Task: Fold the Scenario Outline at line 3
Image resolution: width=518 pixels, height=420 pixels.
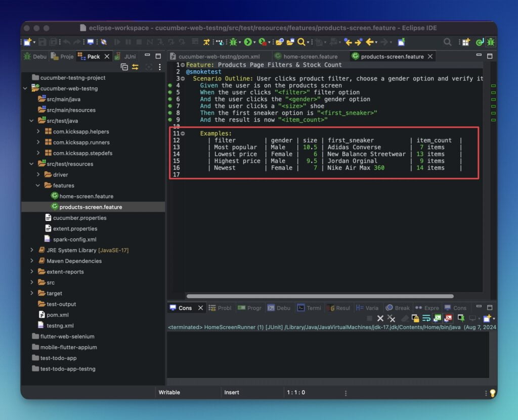Action: [x=183, y=79]
